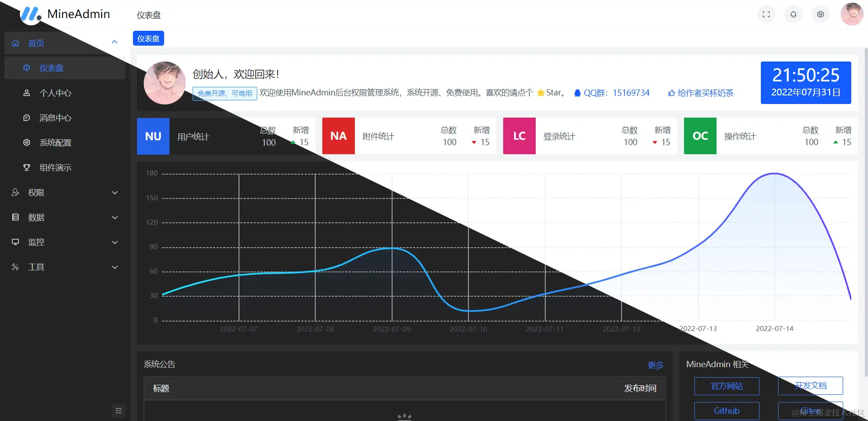Click the 更多 link in 系统公告
This screenshot has height=421, width=868.
coord(656,365)
